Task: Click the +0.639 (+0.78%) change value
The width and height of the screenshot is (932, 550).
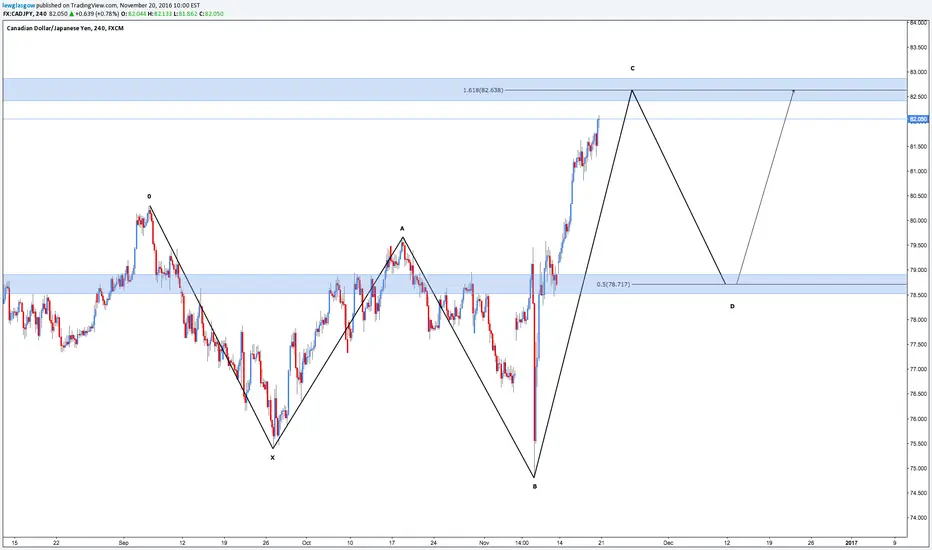Action: 96,13
